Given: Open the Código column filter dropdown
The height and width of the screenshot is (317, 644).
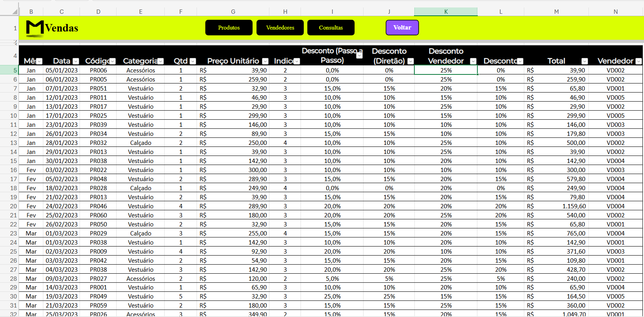Looking at the screenshot, I should coord(113,61).
